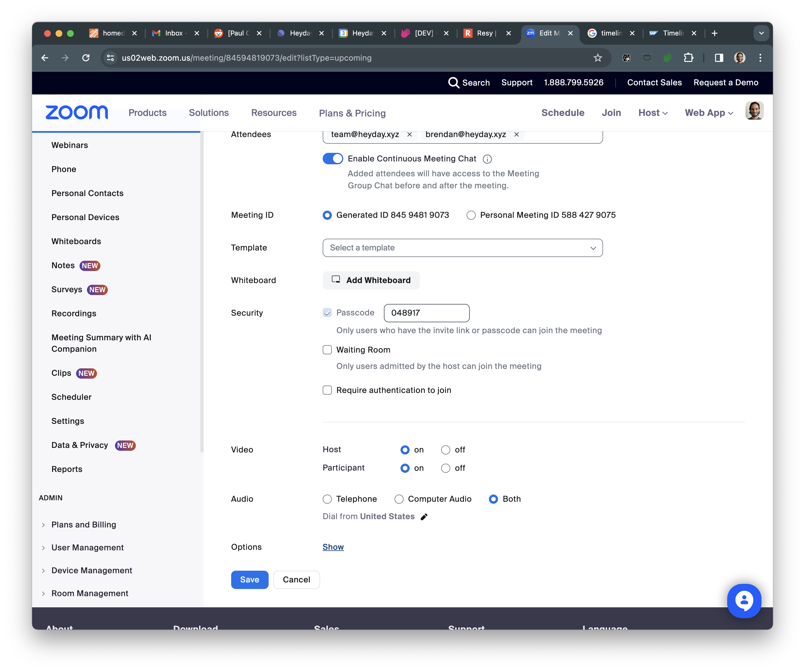Open the chat support bubble icon
The image size is (805, 672).
coord(744,601)
